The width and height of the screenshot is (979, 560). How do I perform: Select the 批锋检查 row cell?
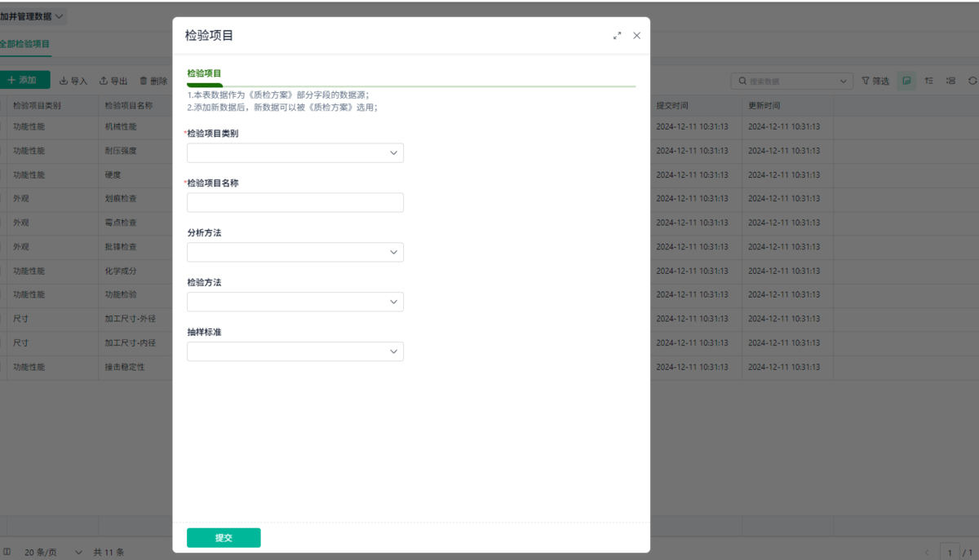point(121,247)
